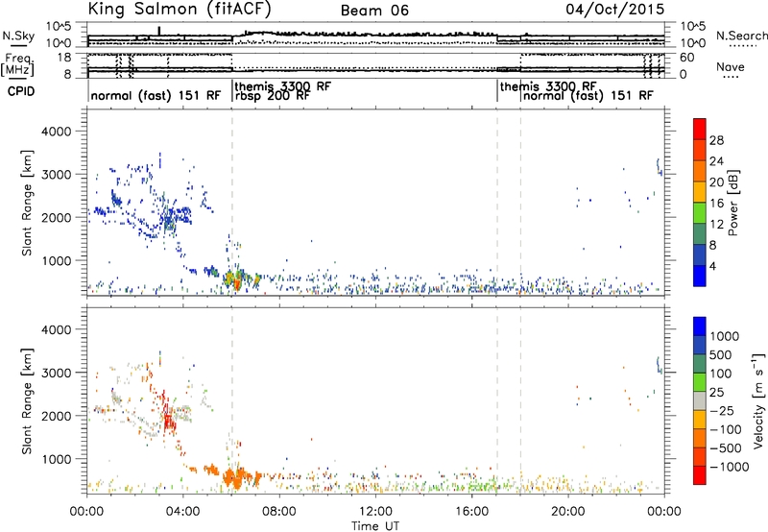Click the "Time UT" axis label

375,526
